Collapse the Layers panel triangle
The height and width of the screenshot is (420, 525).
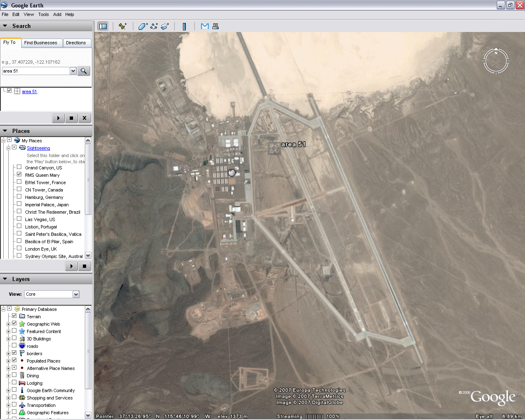point(5,279)
